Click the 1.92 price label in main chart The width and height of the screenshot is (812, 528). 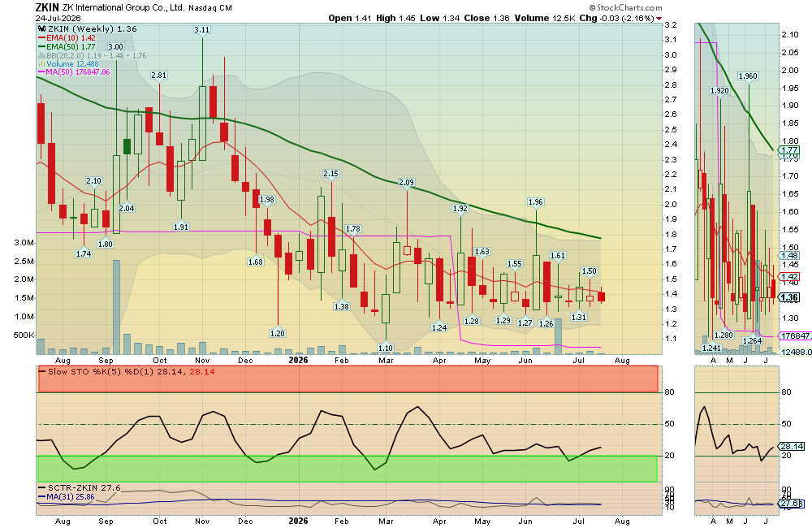click(x=460, y=209)
